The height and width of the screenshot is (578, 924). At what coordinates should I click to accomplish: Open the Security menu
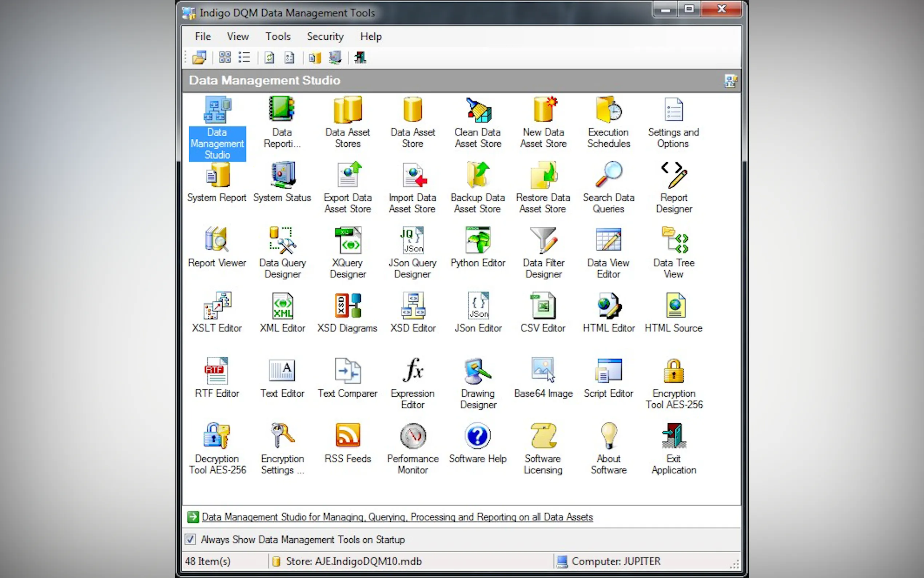[325, 36]
